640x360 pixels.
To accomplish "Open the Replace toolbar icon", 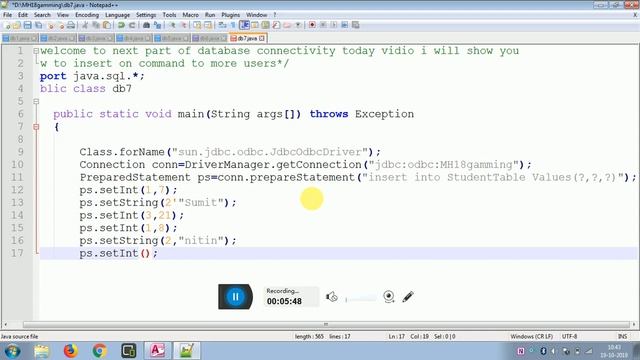I will point(158,25).
